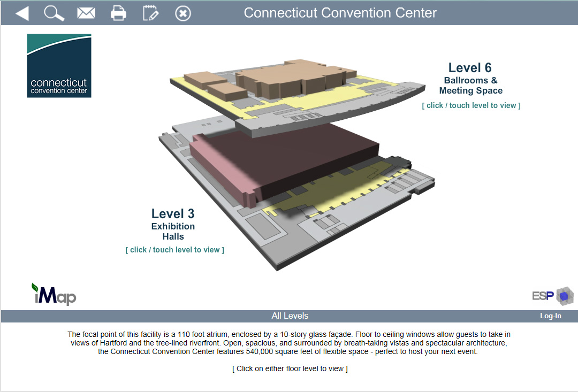
Task: Click the Level 6 heading
Action: (470, 68)
